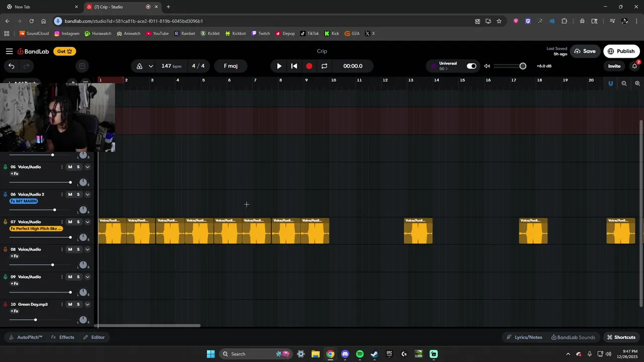Solo track 07 Voice/Audio
The height and width of the screenshot is (362, 644).
tap(78, 222)
